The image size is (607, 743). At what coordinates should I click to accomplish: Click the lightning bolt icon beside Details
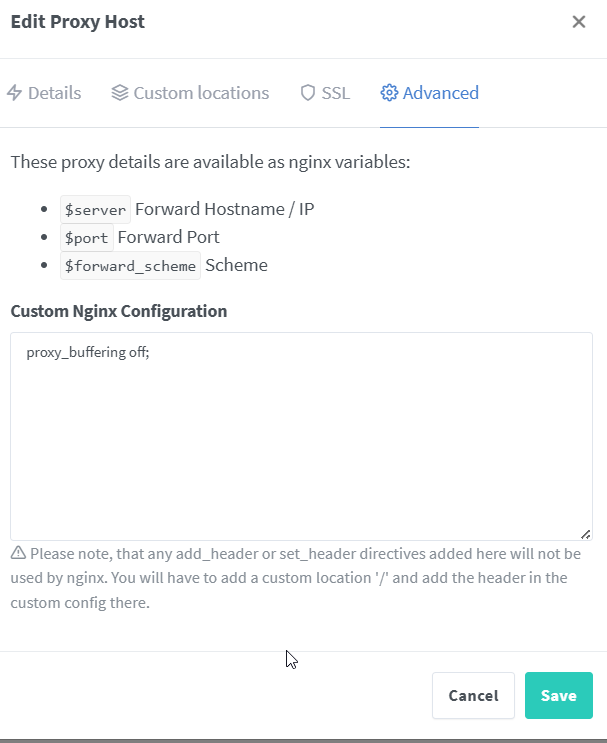click(15, 93)
